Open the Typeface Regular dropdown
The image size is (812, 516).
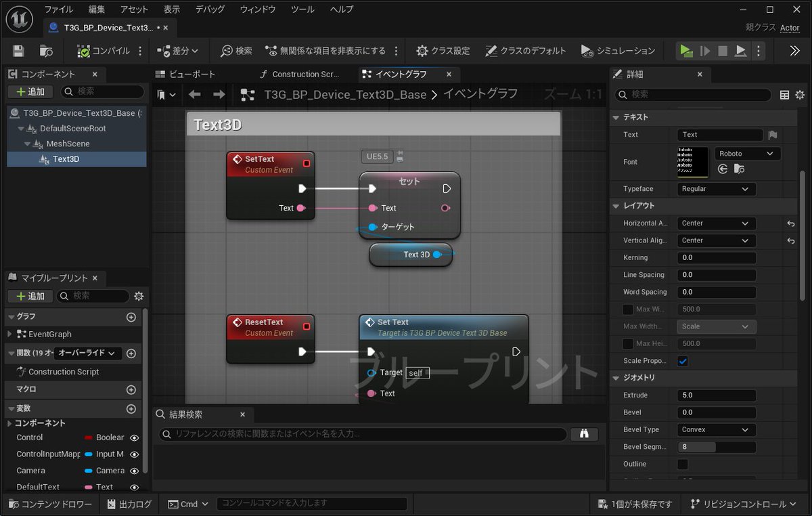(x=717, y=189)
